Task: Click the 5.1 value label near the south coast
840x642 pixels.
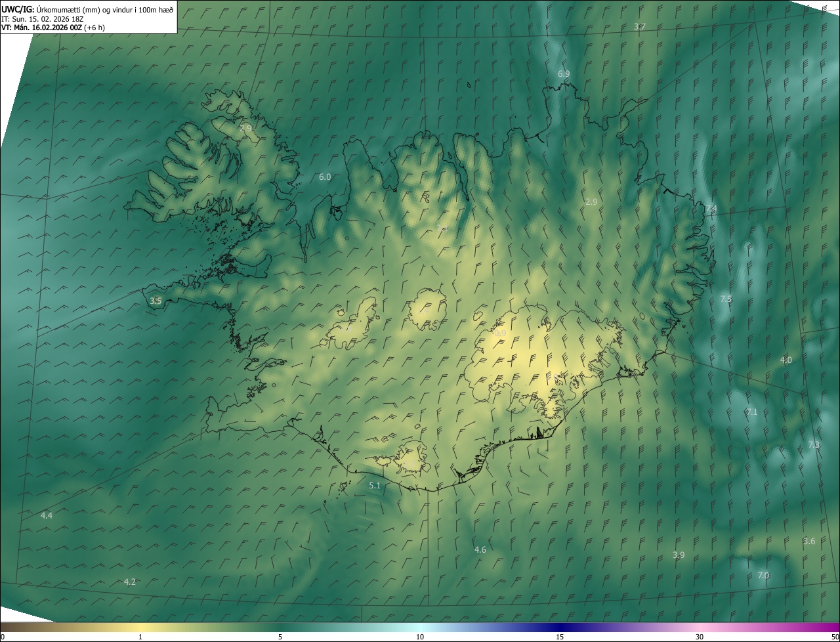Action: (375, 486)
